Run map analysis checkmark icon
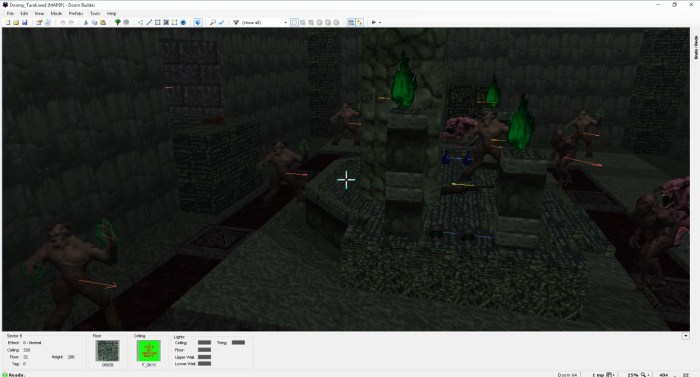Viewport: 700px width, 377px height. click(221, 22)
